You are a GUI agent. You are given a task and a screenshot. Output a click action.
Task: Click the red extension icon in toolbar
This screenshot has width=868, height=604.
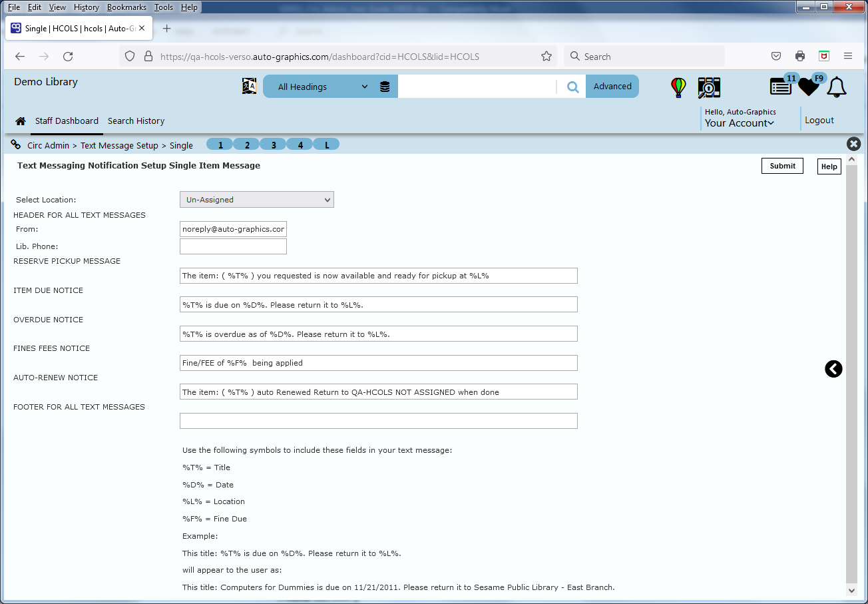pos(824,57)
